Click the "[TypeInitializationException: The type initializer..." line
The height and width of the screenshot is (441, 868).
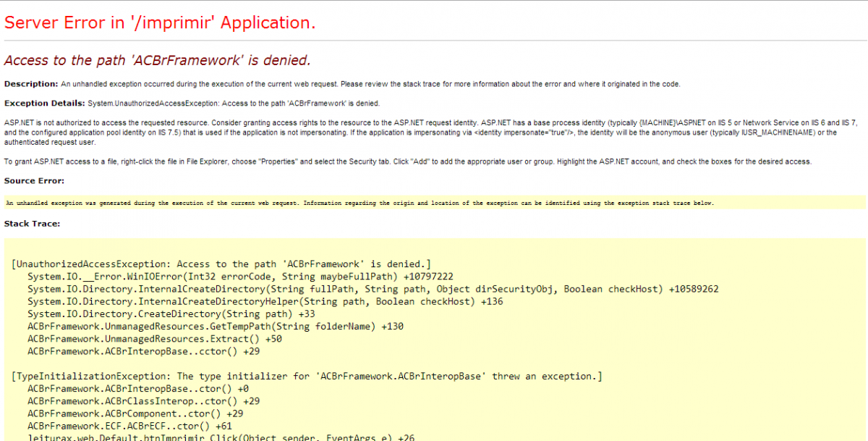[307, 376]
